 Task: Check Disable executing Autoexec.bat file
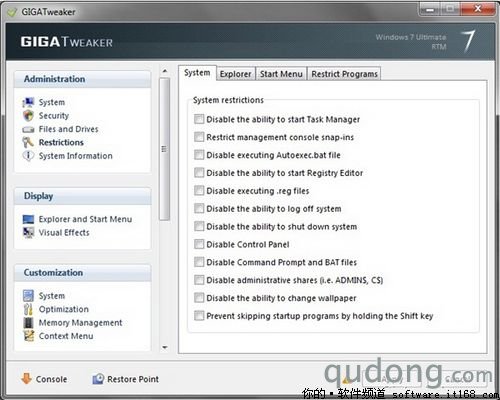(x=199, y=155)
